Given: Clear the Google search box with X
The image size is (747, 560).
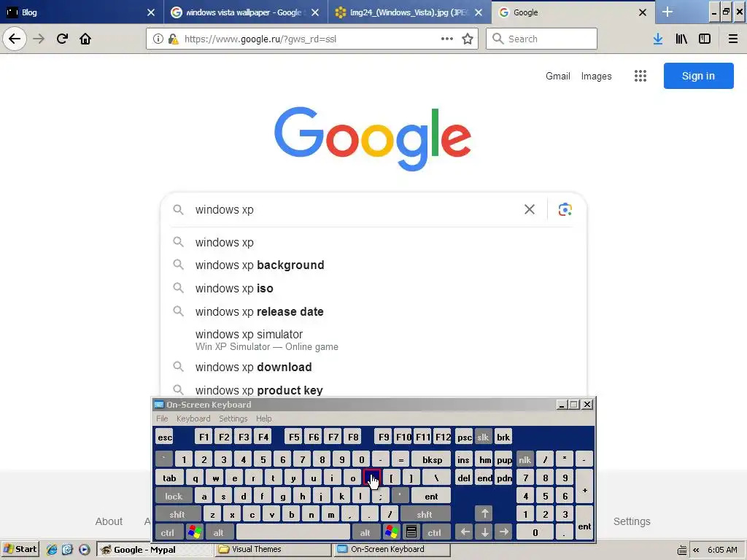Looking at the screenshot, I should (x=530, y=209).
